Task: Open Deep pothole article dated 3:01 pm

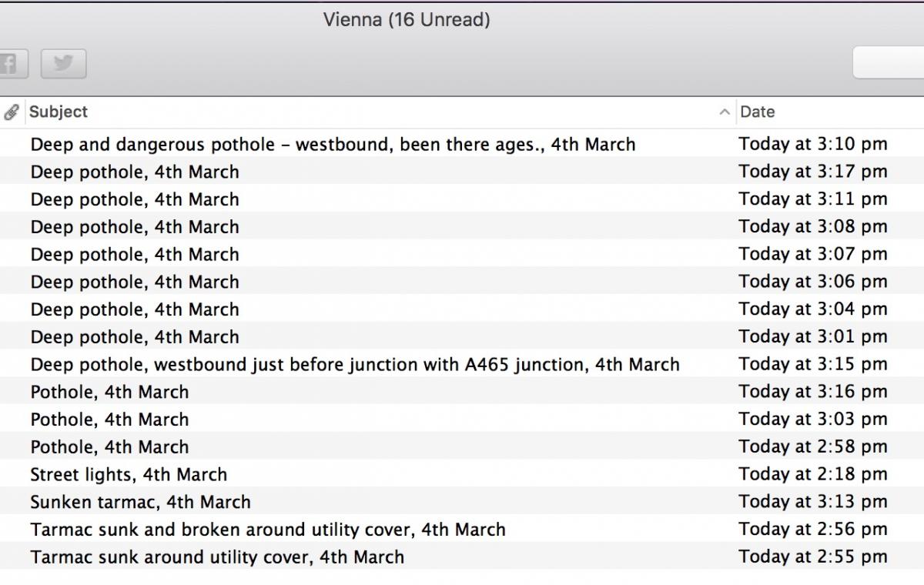Action: 135,337
